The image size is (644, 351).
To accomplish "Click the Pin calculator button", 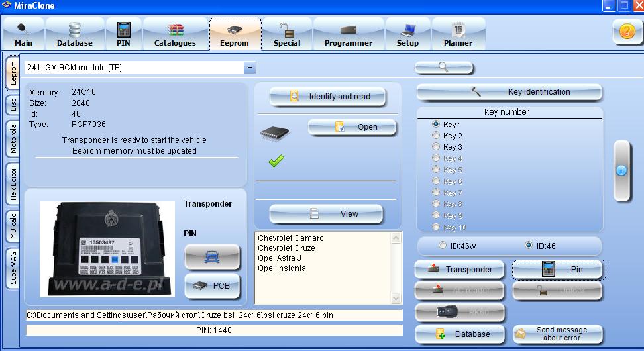I will tap(558, 270).
